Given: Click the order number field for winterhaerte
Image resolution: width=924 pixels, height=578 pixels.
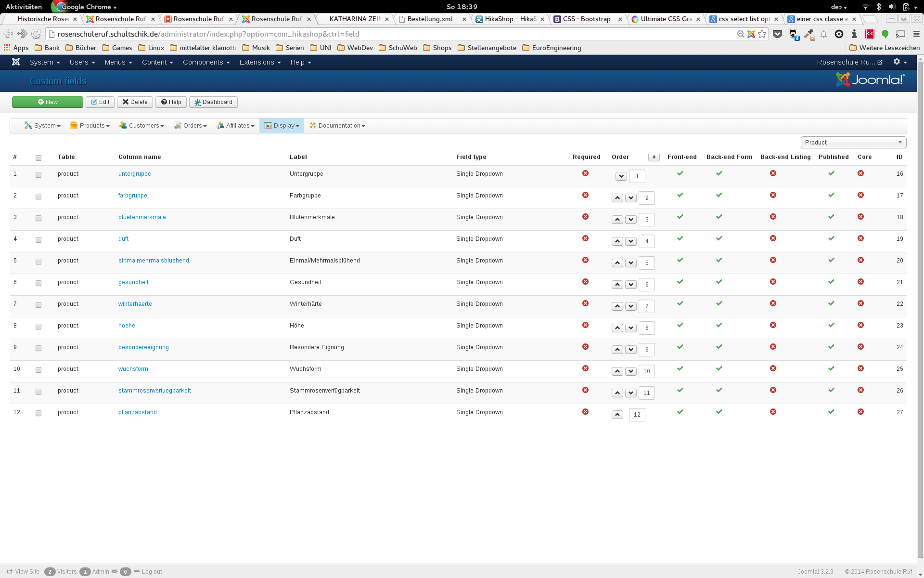Looking at the screenshot, I should (646, 306).
